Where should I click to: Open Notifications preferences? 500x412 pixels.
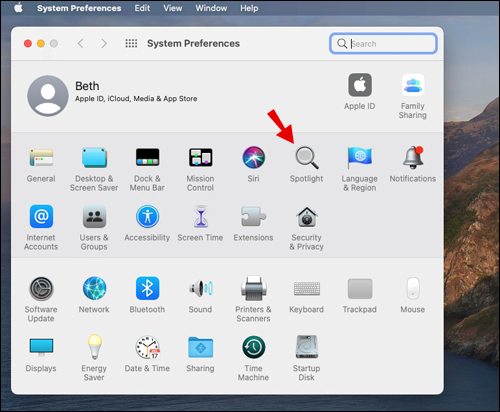tap(413, 157)
